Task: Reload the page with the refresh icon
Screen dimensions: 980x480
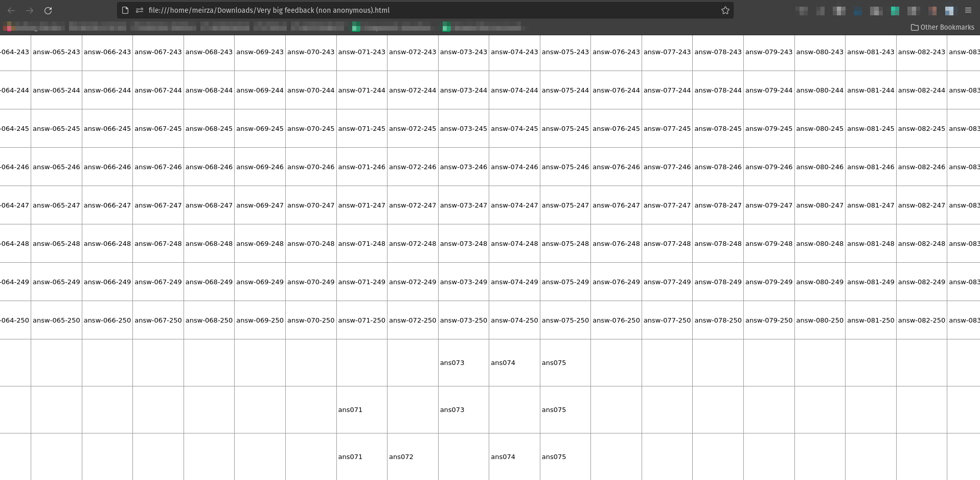Action: coord(48,10)
